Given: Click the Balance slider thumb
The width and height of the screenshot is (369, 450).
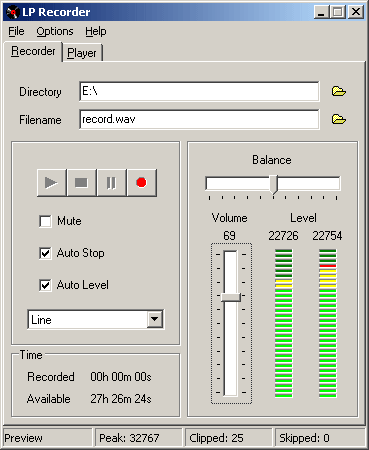Looking at the screenshot, I should coord(274,184).
